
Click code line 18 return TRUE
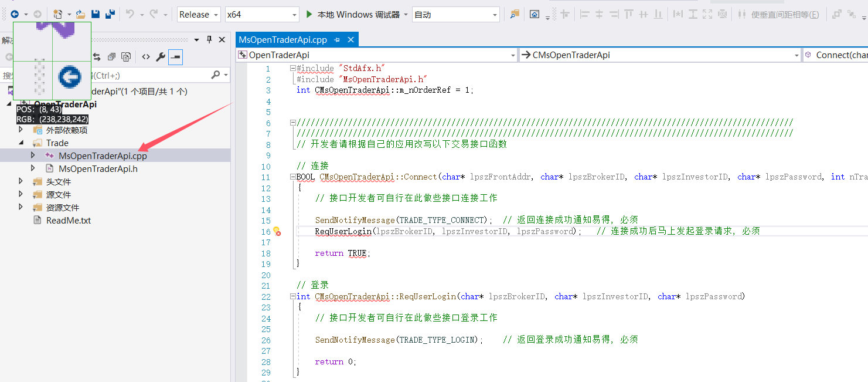(343, 253)
